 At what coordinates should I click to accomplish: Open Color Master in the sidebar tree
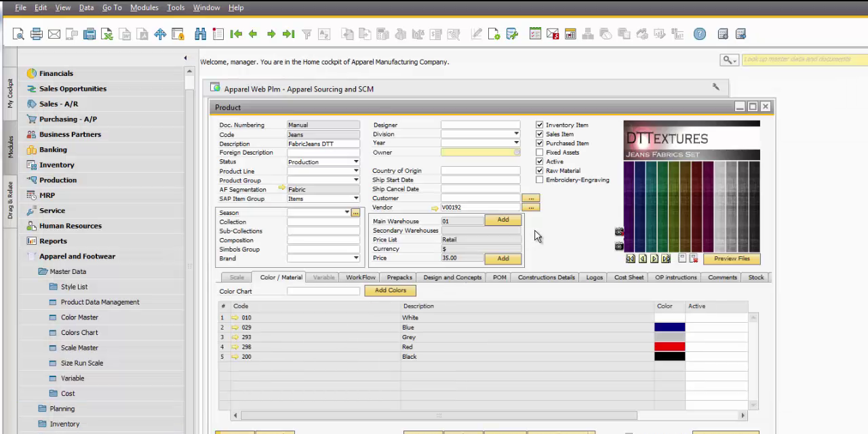79,317
